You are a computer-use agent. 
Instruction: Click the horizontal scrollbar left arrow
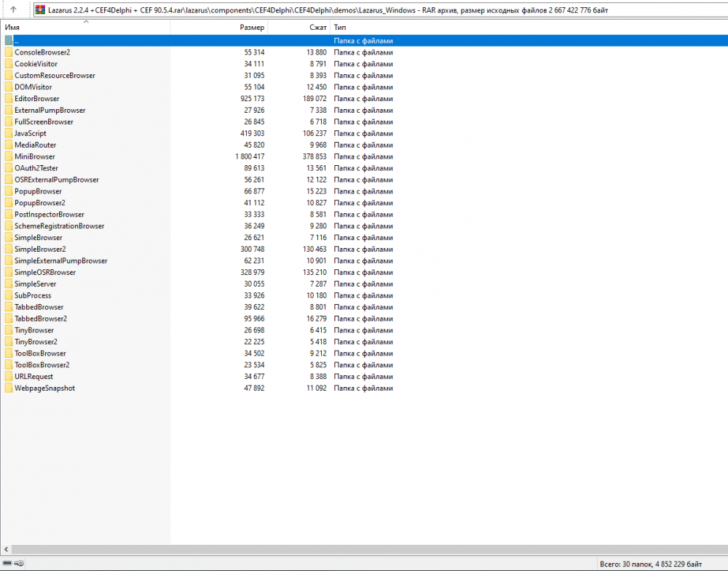pyautogui.click(x=6, y=549)
